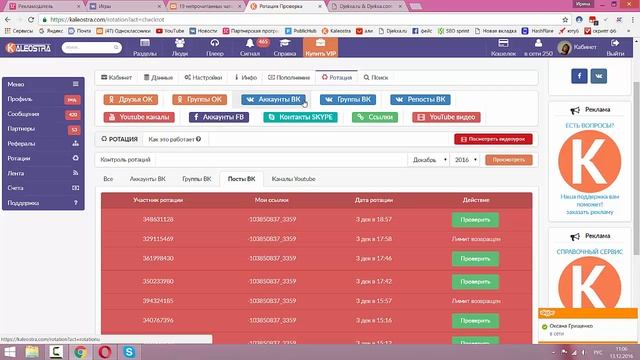Screen dimensions: 640x360
Task: Open Поддержка in the sidebar
Action: click(43, 203)
